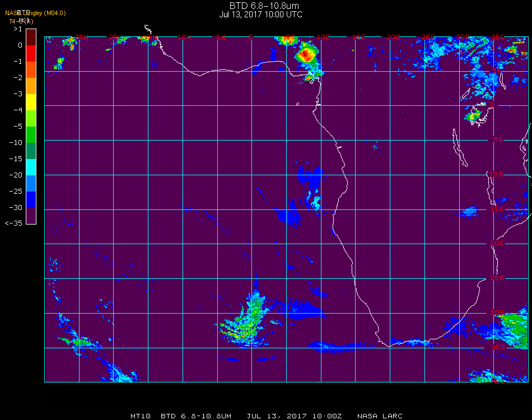The image size is (532, 420).
Task: Click the "20W" longitude label
Action: pos(116,37)
